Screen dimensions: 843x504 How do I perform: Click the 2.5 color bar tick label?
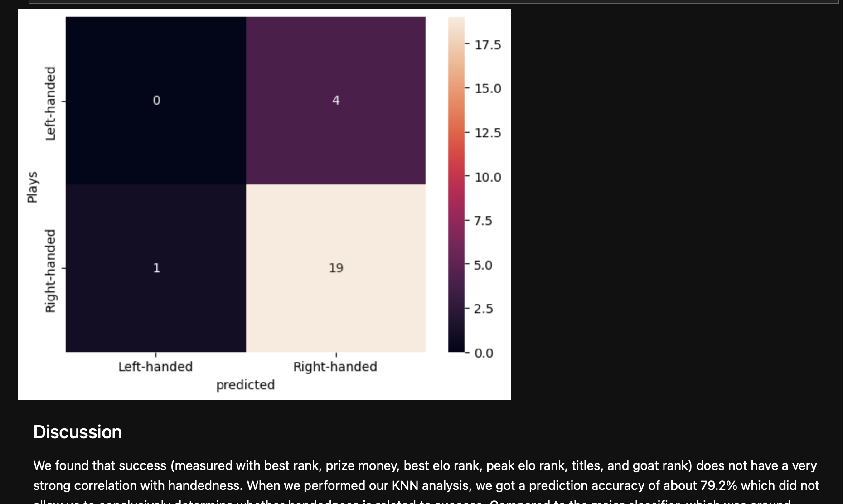point(483,309)
